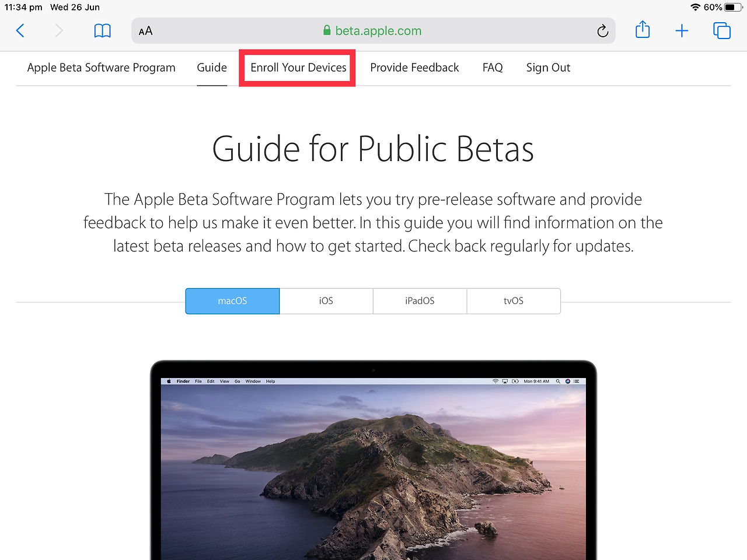The height and width of the screenshot is (560, 747).
Task: Go to Provide Feedback page
Action: point(414,68)
